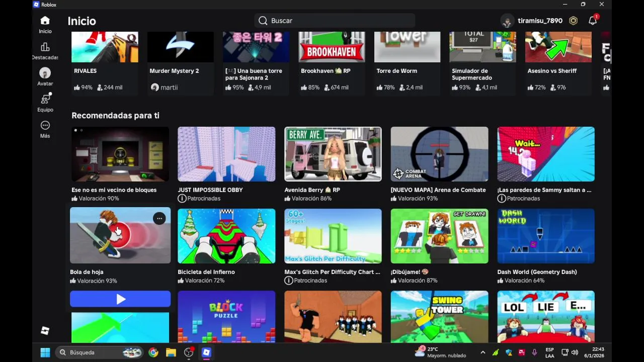Open File Explorer from the taskbar
Image resolution: width=644 pixels, height=362 pixels.
[x=171, y=352]
